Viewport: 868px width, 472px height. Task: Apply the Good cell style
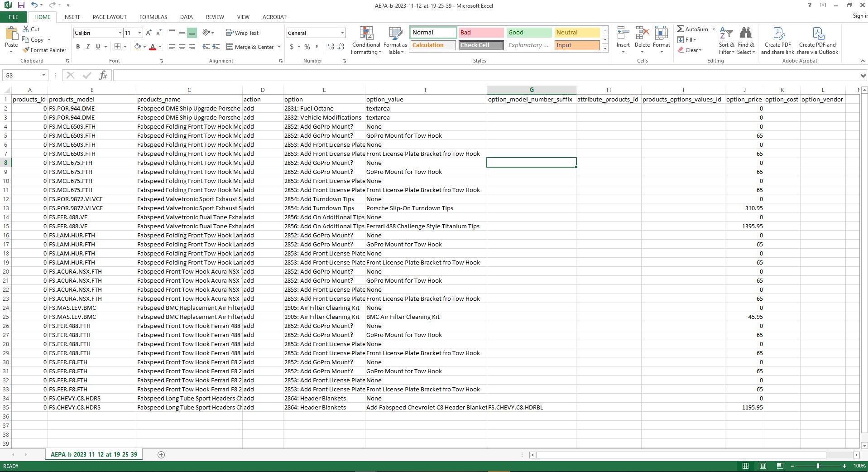(529, 33)
